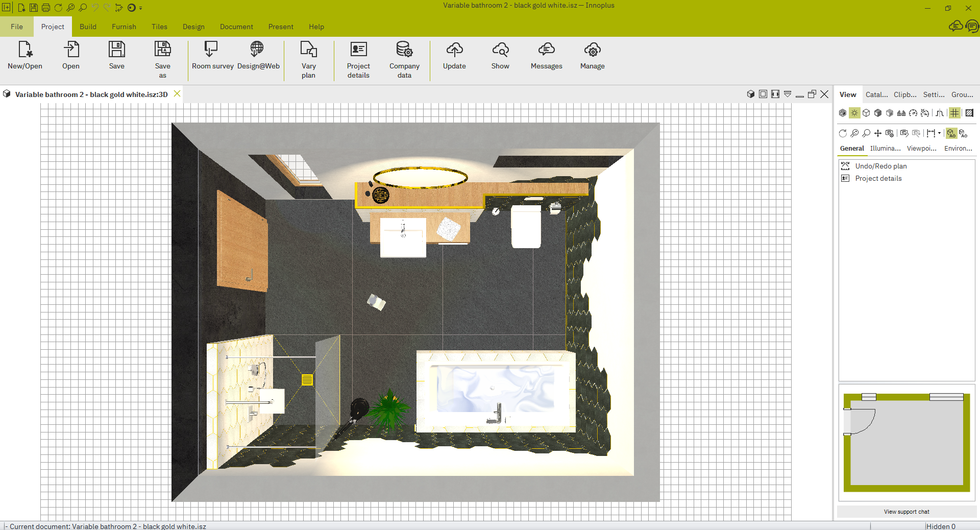Click the pan cross-arrows icon in View panel
This screenshot has height=530, width=980.
(878, 133)
